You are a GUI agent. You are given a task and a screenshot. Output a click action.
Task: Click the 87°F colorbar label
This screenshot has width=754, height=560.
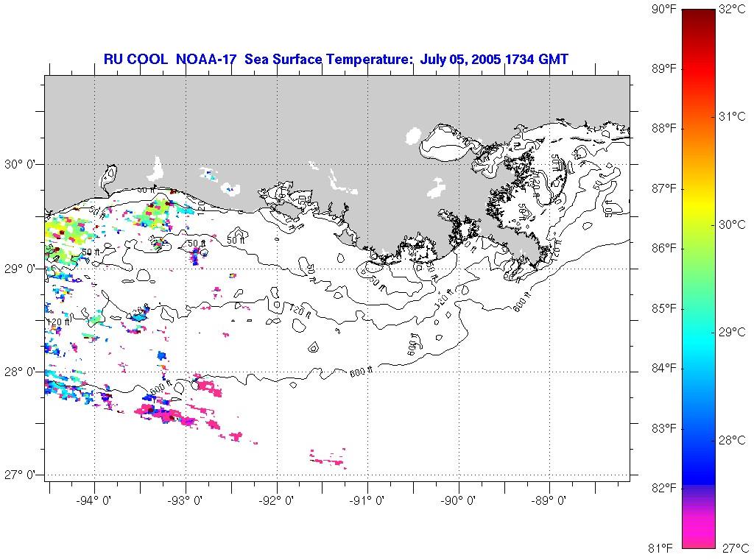coord(663,188)
